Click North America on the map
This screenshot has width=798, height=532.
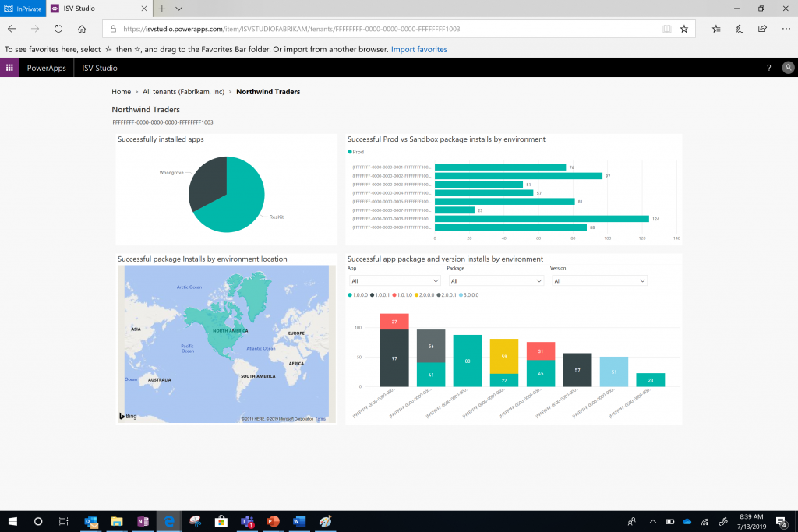click(230, 330)
